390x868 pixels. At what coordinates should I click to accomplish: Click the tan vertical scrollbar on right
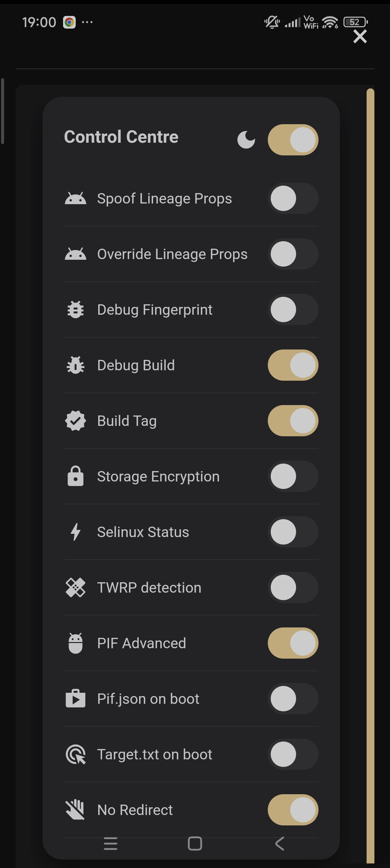click(370, 472)
